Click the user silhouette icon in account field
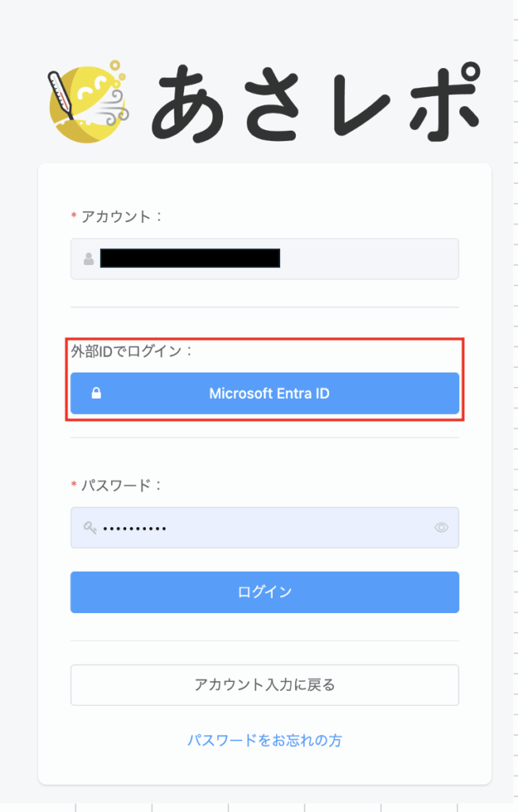Image resolution: width=518 pixels, height=812 pixels. coord(89,259)
